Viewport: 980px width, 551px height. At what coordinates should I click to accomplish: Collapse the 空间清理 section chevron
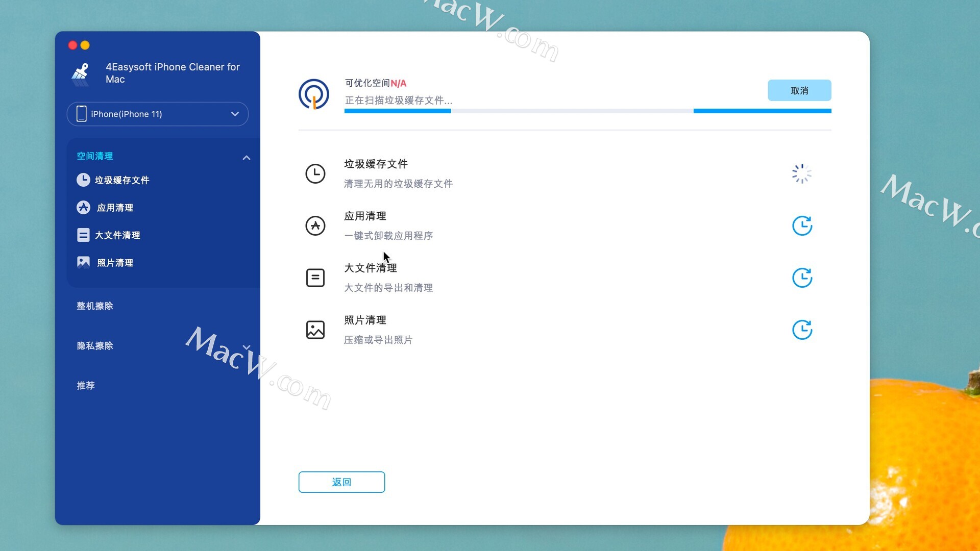[x=247, y=158]
